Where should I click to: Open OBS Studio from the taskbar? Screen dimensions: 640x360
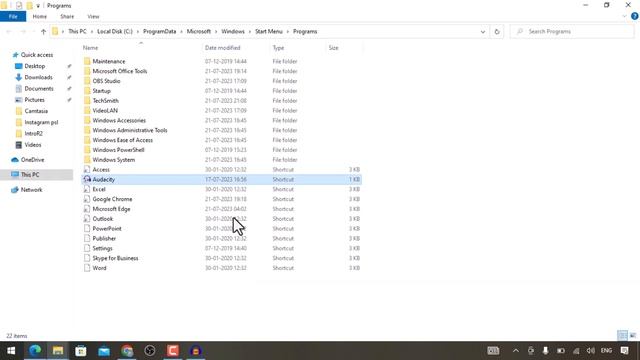150,351
